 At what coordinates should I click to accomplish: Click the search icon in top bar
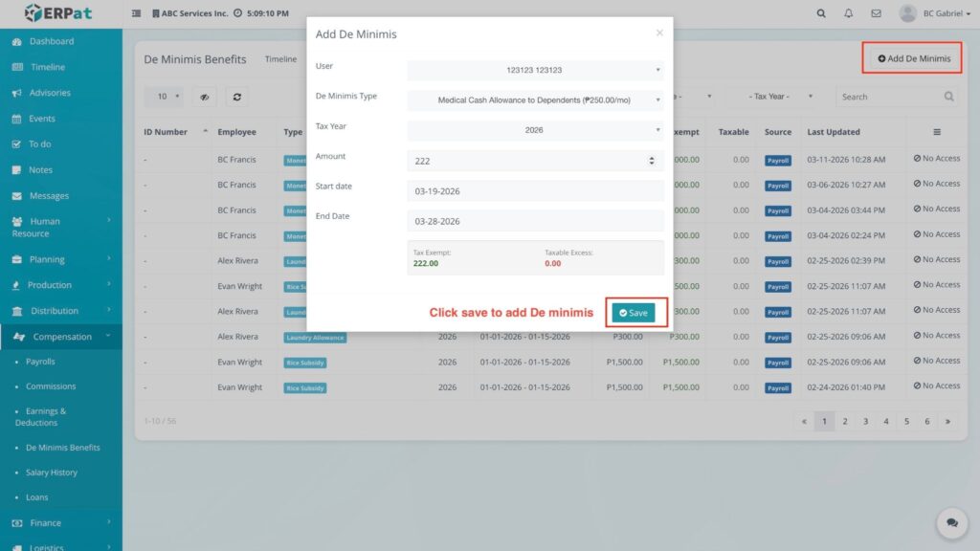coord(821,13)
